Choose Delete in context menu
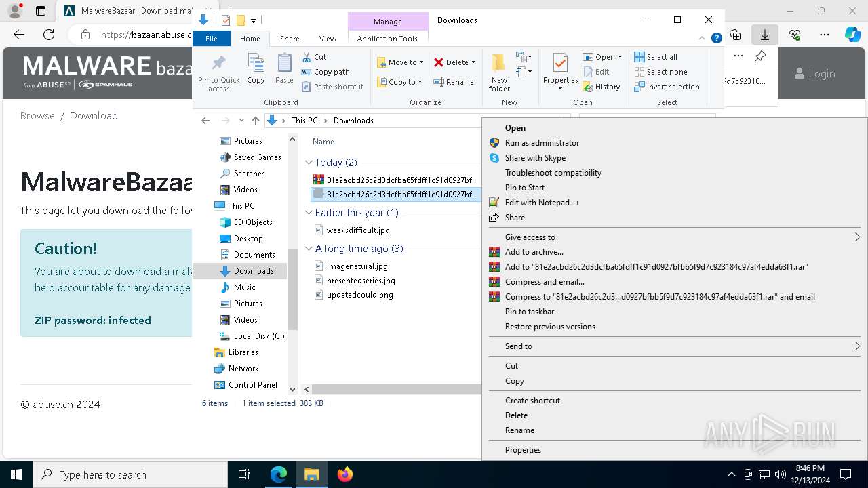This screenshot has height=488, width=868. [x=516, y=415]
